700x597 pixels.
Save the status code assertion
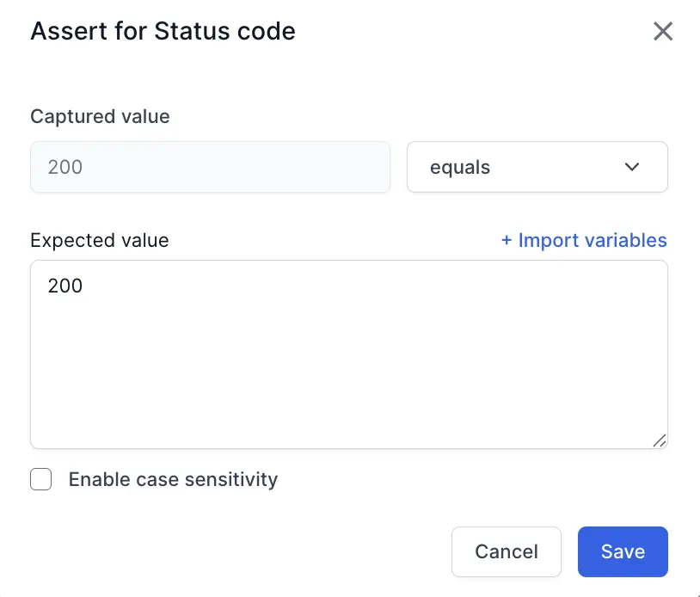click(623, 551)
